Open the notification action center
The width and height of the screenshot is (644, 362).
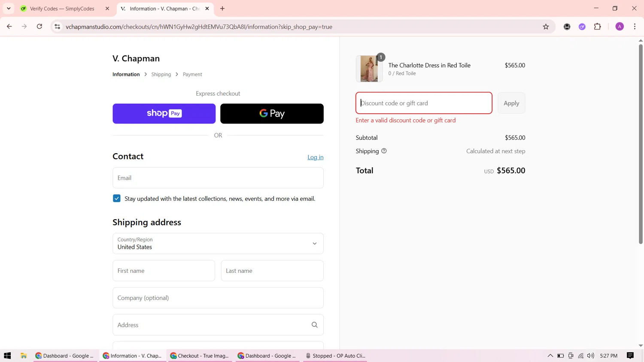click(x=630, y=356)
